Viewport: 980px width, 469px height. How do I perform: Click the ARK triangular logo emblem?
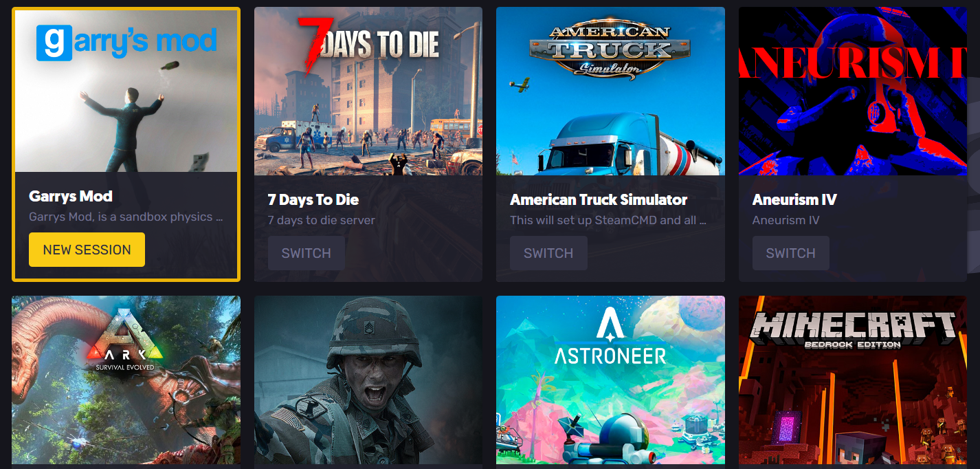pyautogui.click(x=126, y=341)
